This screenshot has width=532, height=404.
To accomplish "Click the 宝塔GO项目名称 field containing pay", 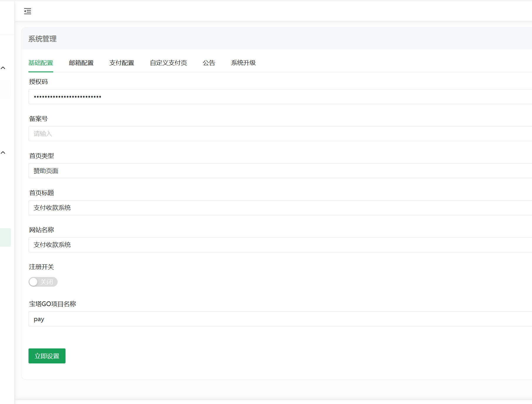I will 279,319.
